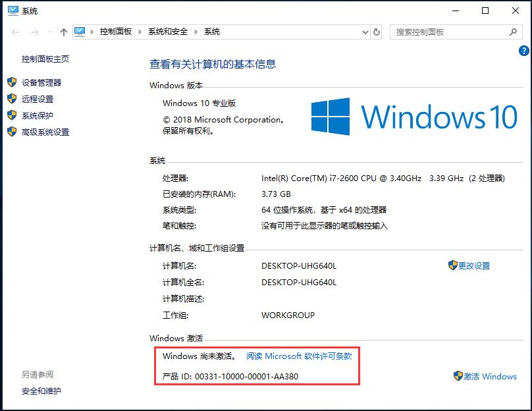Screen dimensions: 532x411
Task: Click the back navigation arrow
Action: click(x=14, y=32)
